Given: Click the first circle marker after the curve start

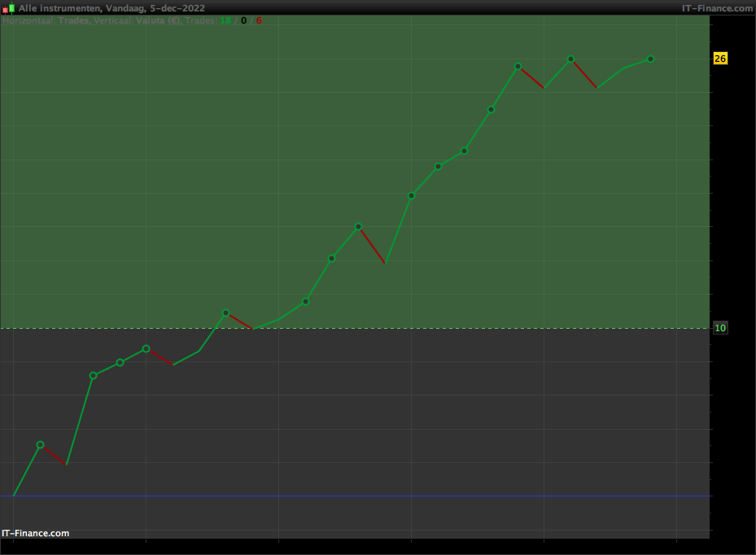Looking at the screenshot, I should pos(41,444).
